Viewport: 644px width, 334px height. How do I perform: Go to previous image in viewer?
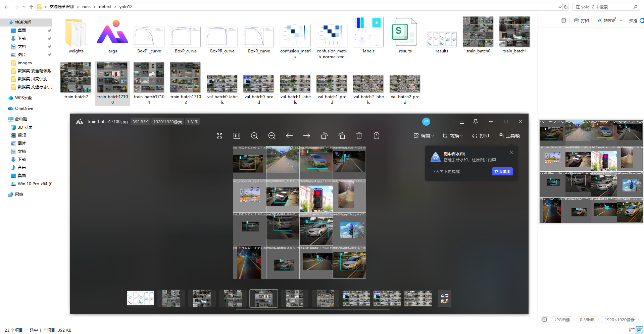[289, 136]
